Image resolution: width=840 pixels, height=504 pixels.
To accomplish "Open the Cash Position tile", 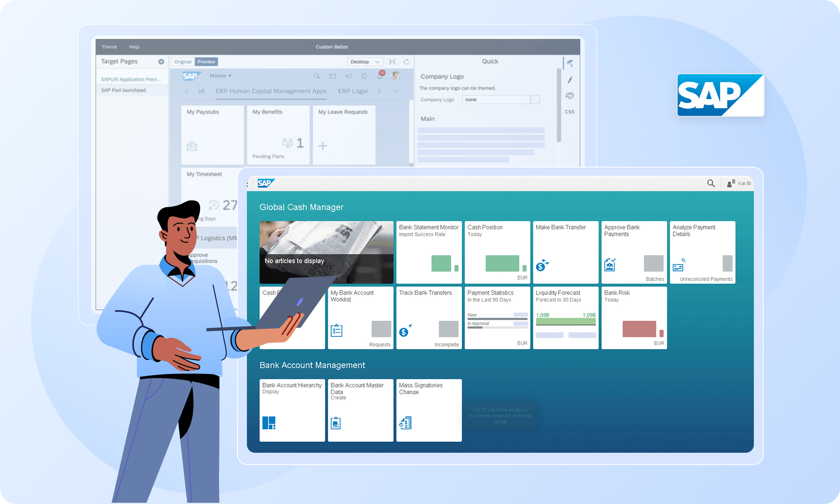I will (x=497, y=252).
